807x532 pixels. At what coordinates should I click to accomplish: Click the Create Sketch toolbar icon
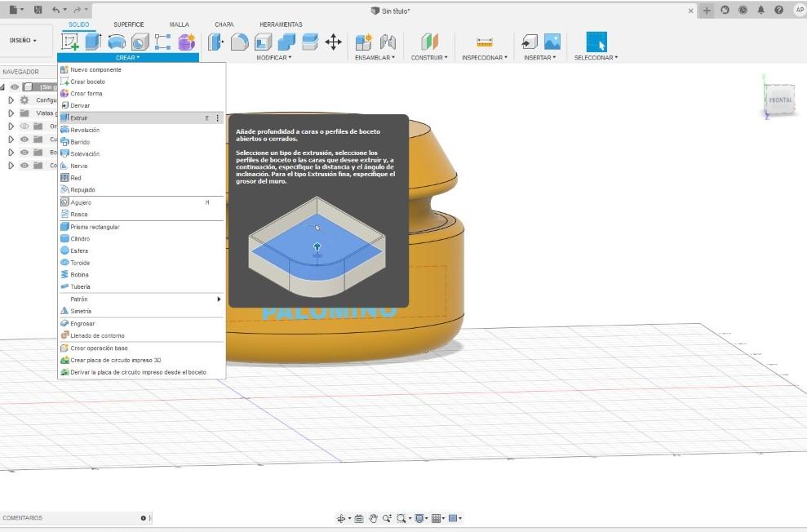tap(69, 42)
